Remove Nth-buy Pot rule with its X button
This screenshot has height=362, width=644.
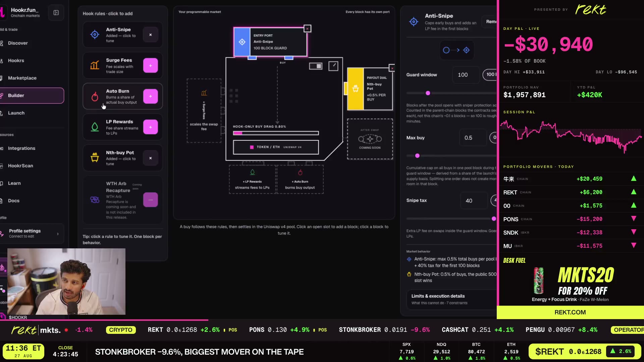pos(150,158)
